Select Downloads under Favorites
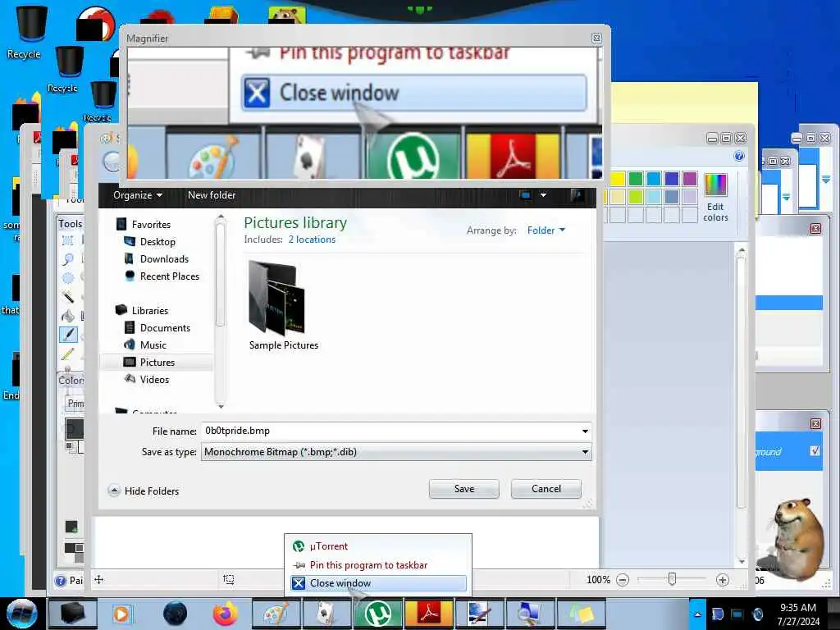840x630 pixels. 156,258
